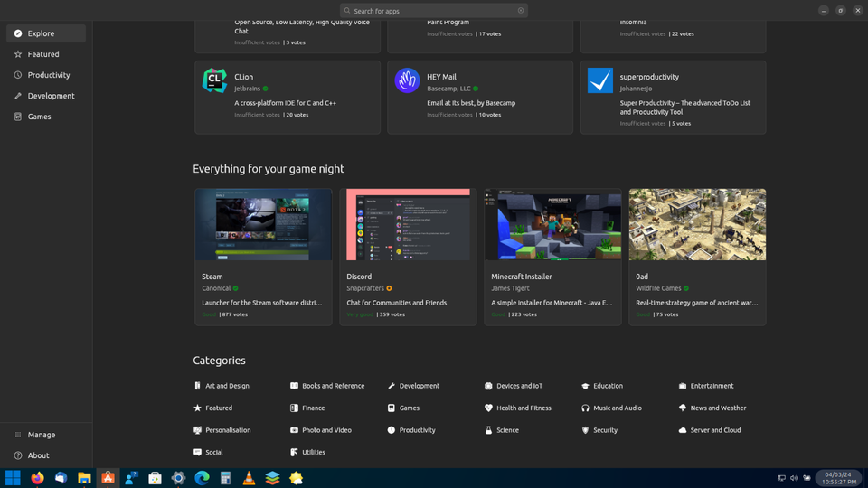The height and width of the screenshot is (488, 868).
Task: Open the Art and Design category
Action: (x=222, y=386)
